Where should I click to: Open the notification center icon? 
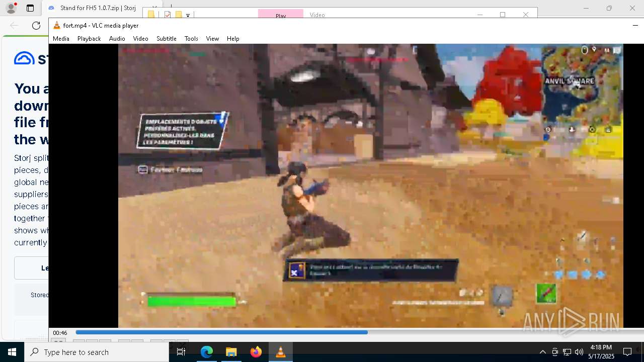pyautogui.click(x=627, y=352)
